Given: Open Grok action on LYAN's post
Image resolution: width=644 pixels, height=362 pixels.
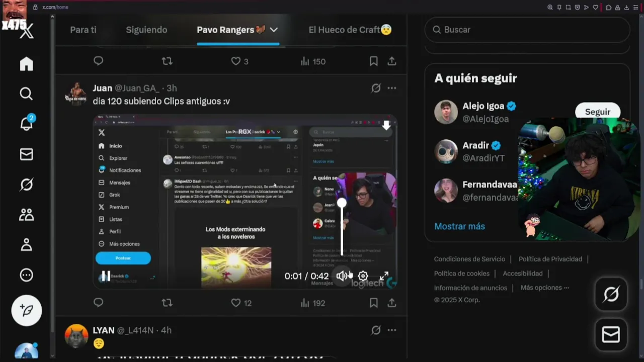Looking at the screenshot, I should (x=376, y=330).
